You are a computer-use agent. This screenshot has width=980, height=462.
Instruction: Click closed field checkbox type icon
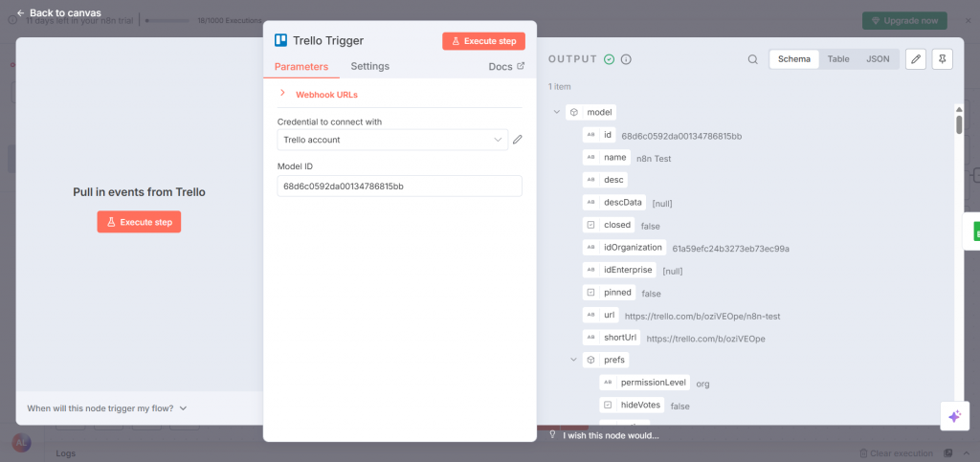click(x=590, y=225)
